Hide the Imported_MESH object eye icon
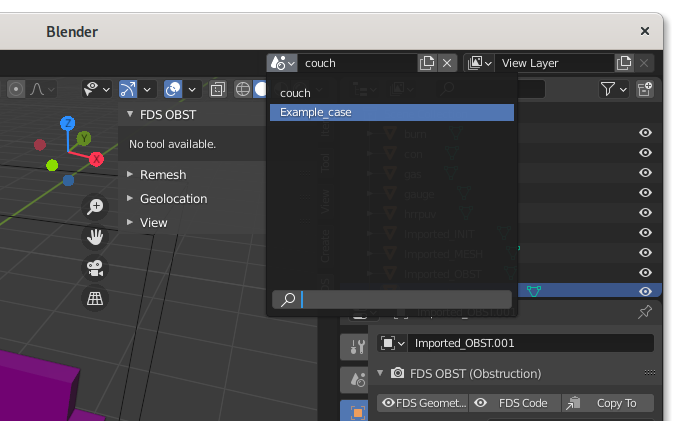682x421 pixels. (x=645, y=253)
